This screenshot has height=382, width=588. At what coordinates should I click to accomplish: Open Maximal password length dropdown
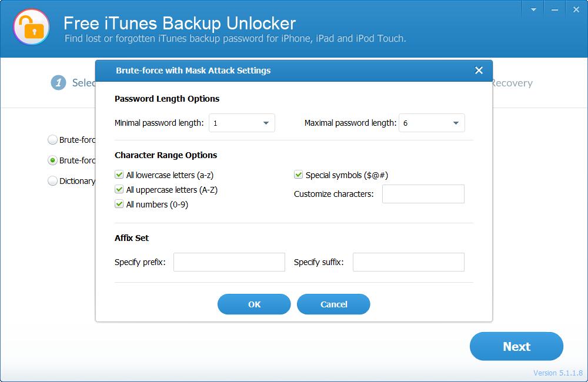coord(432,123)
